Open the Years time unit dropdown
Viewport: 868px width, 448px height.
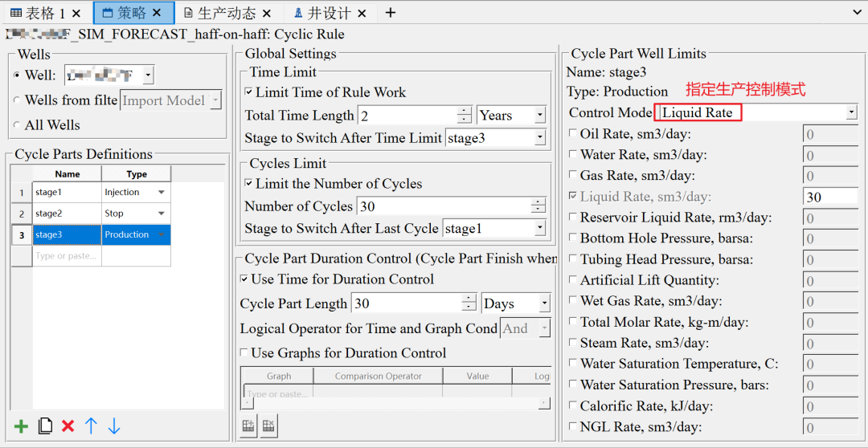538,116
